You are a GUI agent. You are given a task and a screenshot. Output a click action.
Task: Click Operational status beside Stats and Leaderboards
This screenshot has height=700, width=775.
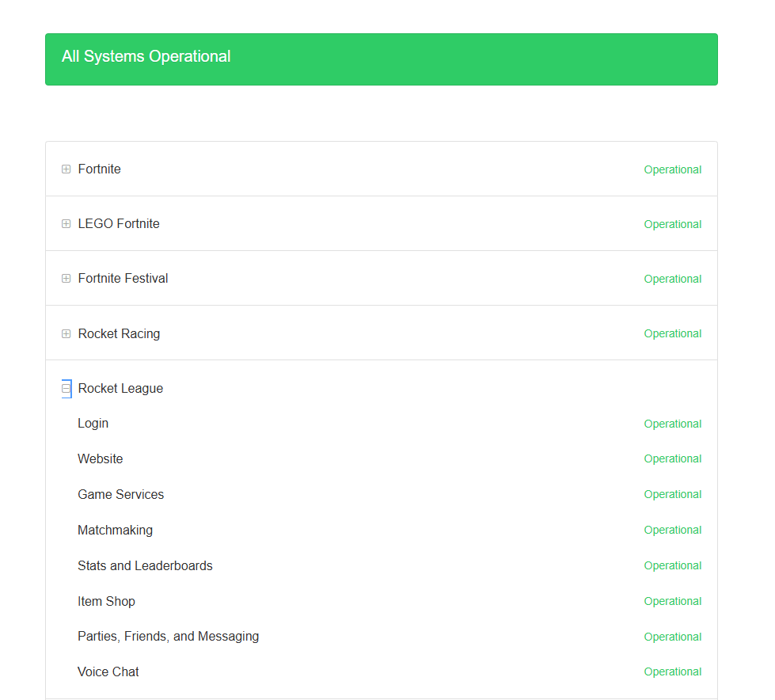[673, 565]
